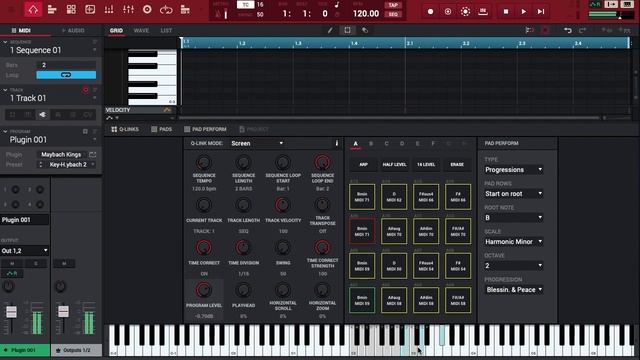Open the channel mixer sliders icon
The height and width of the screenshot is (360, 640).
[128, 9]
